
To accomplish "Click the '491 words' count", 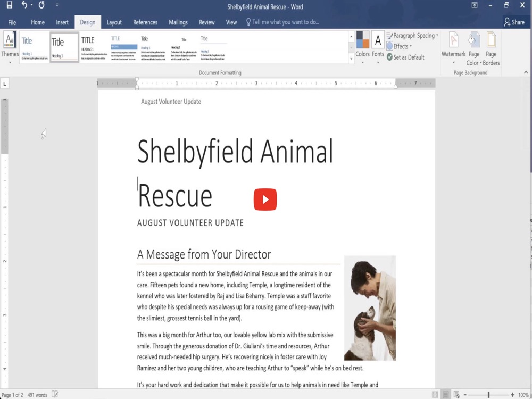I will (x=37, y=395).
